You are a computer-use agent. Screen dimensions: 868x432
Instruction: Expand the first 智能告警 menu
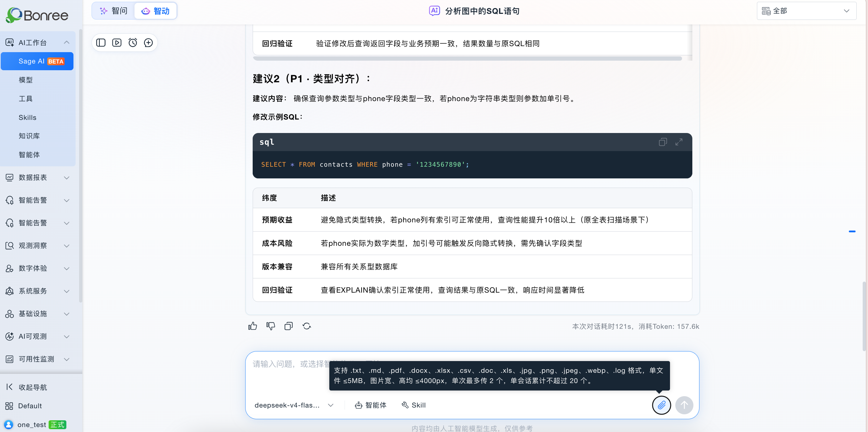(x=67, y=200)
